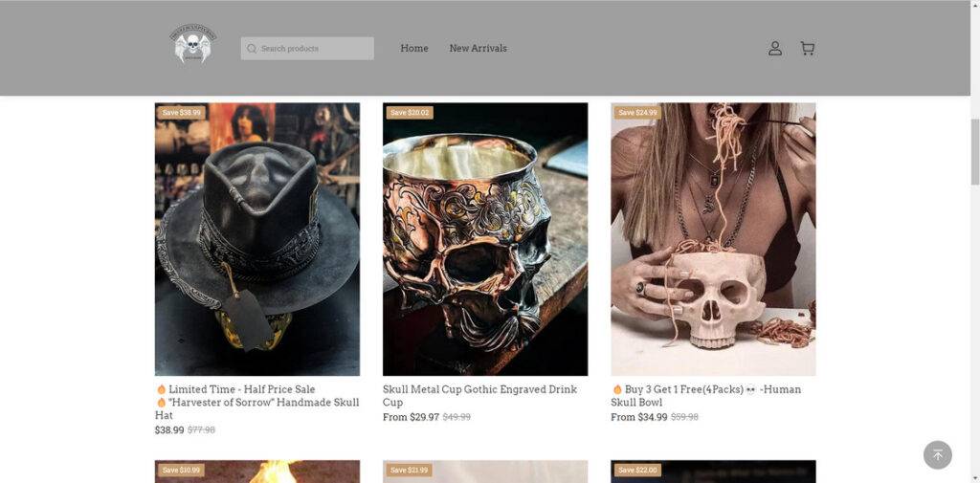Go to the Home menu item
980x483 pixels.
[x=414, y=49]
